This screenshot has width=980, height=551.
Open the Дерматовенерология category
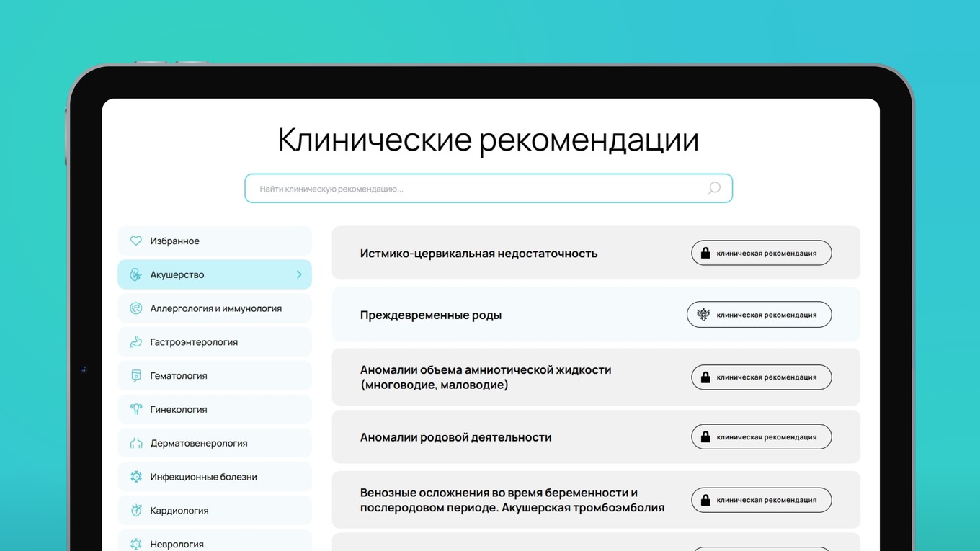[215, 443]
